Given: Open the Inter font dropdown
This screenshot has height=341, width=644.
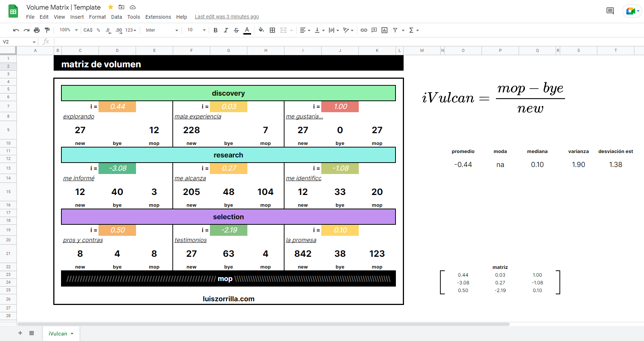Looking at the screenshot, I should pos(161,30).
